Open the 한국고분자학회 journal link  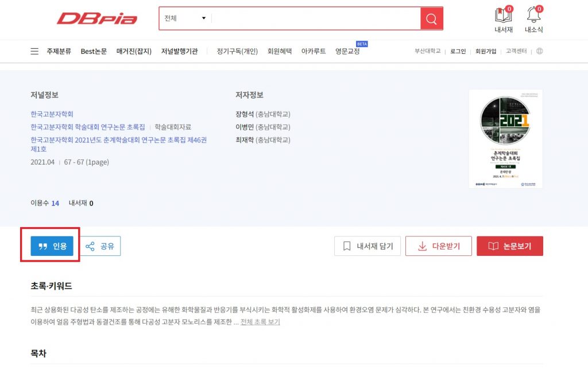(x=52, y=114)
